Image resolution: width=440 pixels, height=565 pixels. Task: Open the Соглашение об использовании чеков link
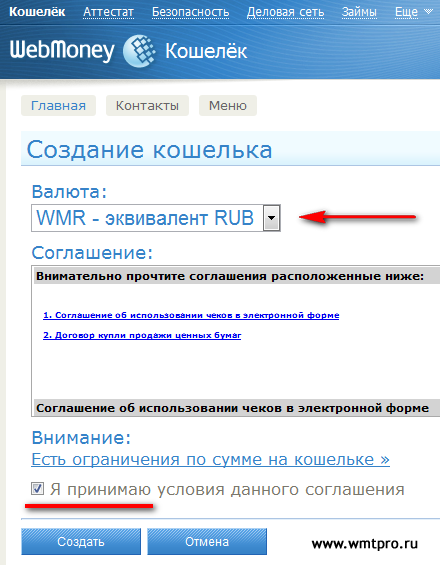click(191, 315)
